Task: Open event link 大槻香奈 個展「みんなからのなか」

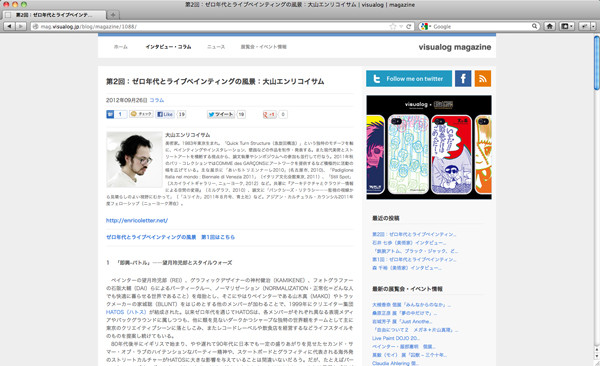Action: (x=411, y=305)
